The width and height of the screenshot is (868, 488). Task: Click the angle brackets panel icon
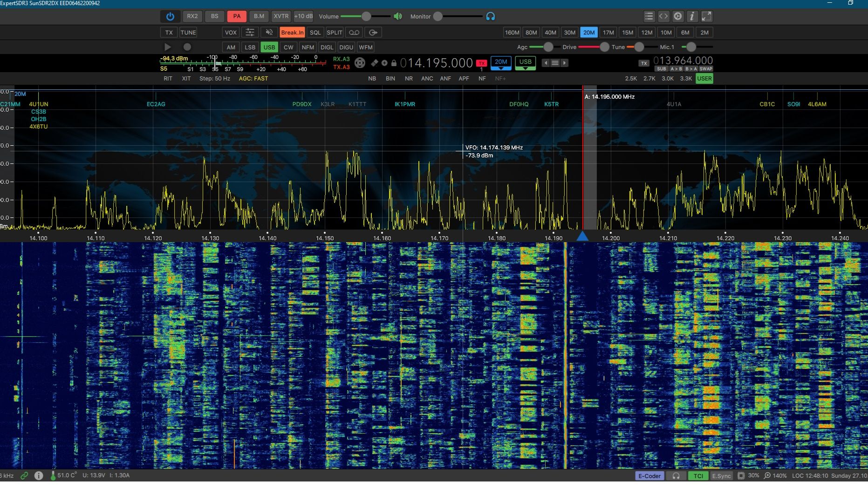tap(663, 16)
